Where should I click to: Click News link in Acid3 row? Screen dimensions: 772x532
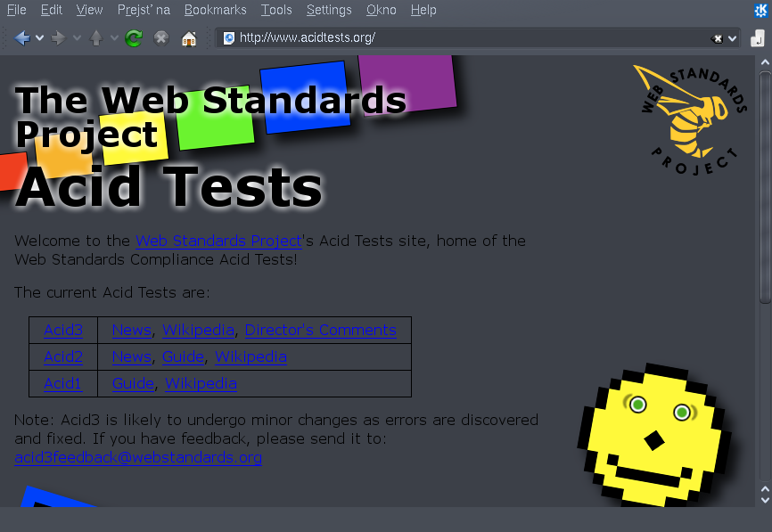pos(131,330)
